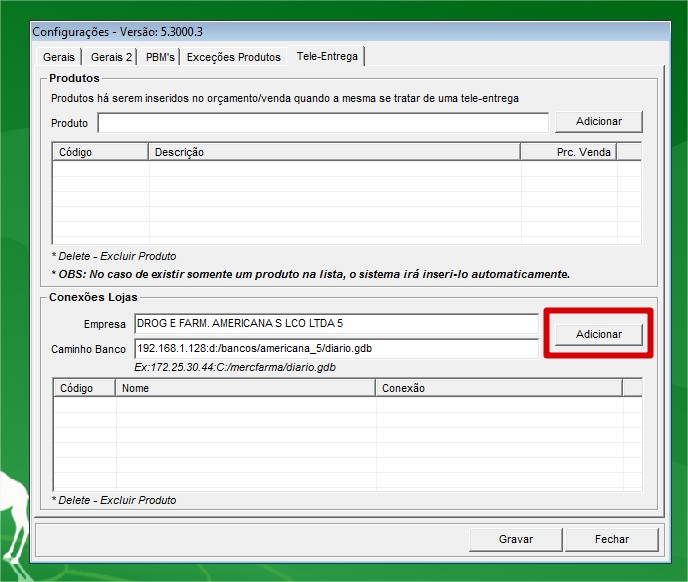
Task: Click the Caminho Banco path field
Action: (x=336, y=349)
